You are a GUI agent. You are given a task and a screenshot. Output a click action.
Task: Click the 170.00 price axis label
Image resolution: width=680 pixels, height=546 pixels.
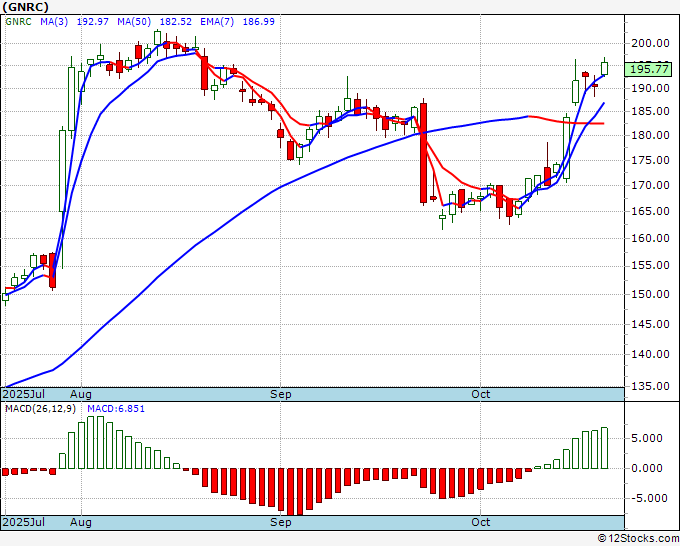pyautogui.click(x=650, y=185)
